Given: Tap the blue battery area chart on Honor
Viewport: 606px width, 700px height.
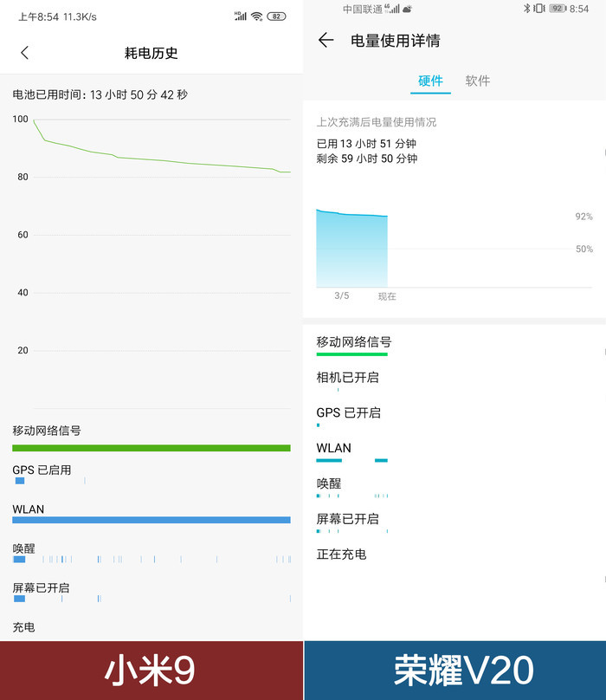Looking at the screenshot, I should click(352, 250).
